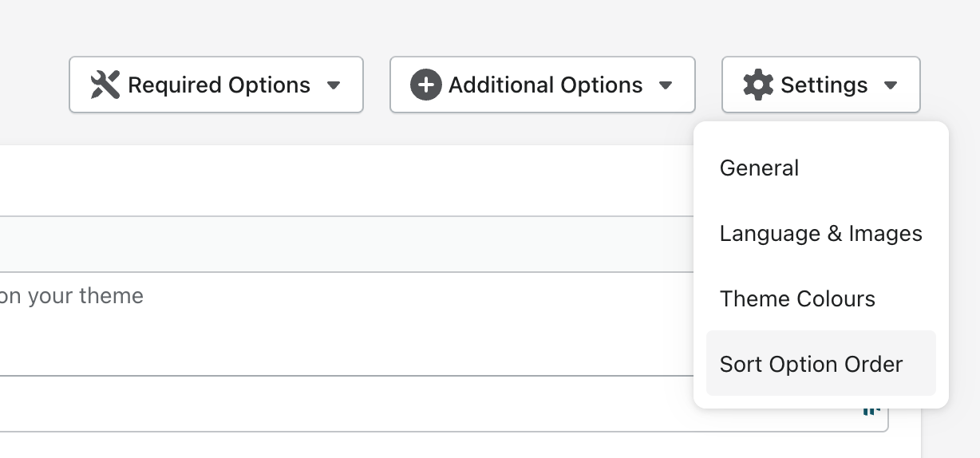Click the partially hidden teal icon
The height and width of the screenshot is (458, 980).
coord(871,410)
